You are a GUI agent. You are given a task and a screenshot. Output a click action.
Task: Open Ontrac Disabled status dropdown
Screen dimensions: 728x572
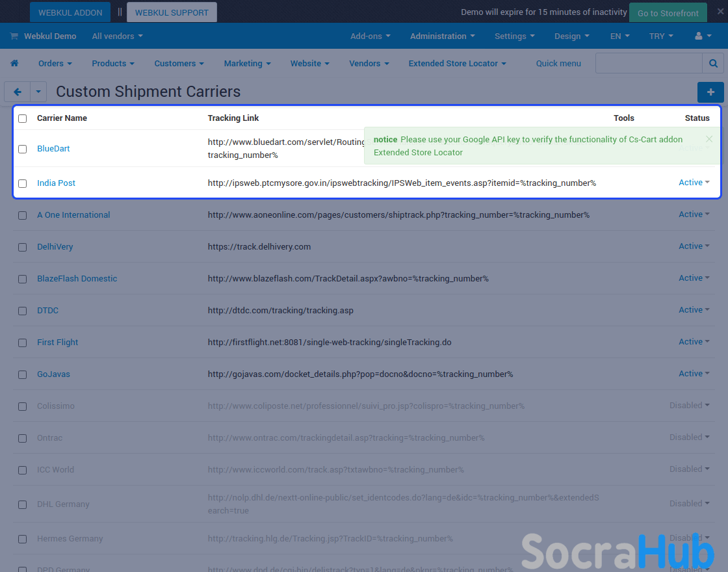pyautogui.click(x=690, y=437)
